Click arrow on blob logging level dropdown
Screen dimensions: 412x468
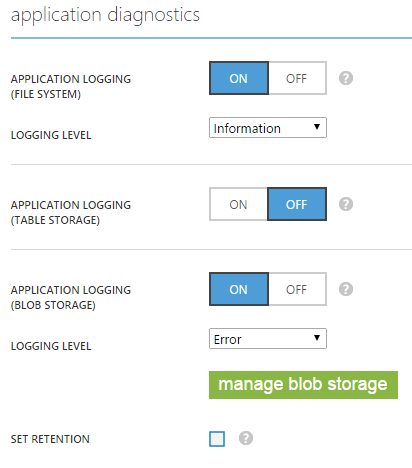coord(317,338)
